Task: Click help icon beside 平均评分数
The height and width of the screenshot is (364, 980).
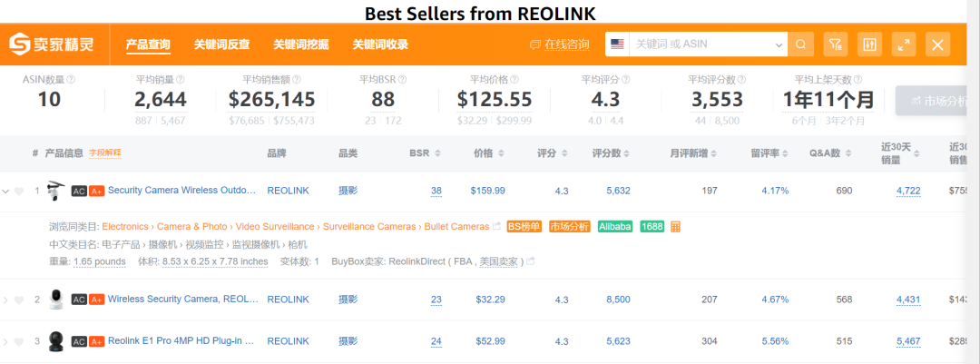Action: click(x=742, y=80)
